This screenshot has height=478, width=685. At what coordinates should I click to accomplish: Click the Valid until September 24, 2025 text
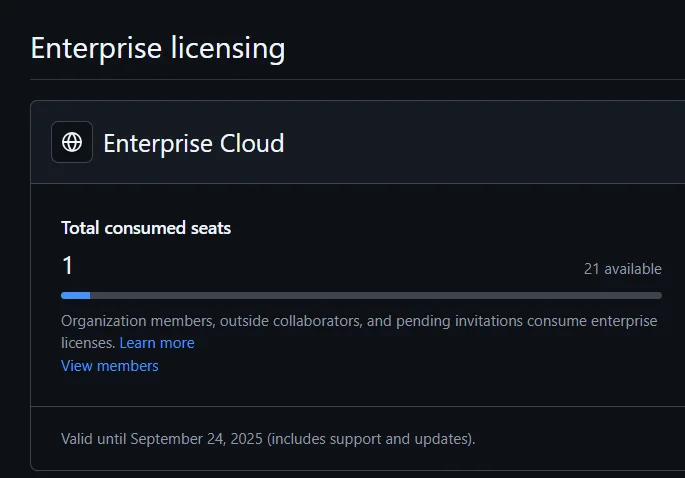tap(268, 439)
